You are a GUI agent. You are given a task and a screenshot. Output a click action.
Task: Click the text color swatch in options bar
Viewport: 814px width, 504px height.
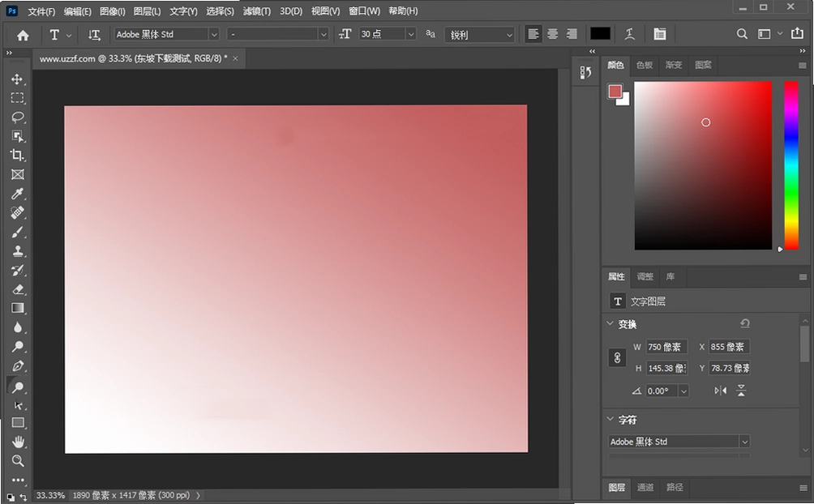tap(600, 34)
